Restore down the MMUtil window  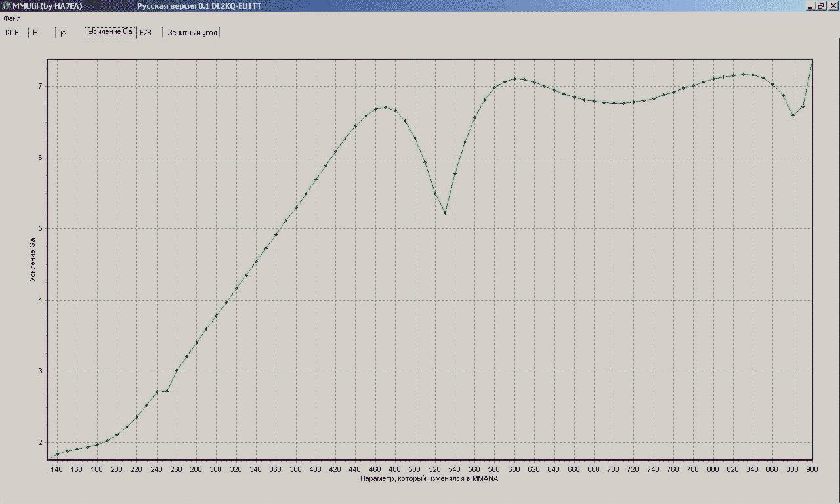(820, 5)
